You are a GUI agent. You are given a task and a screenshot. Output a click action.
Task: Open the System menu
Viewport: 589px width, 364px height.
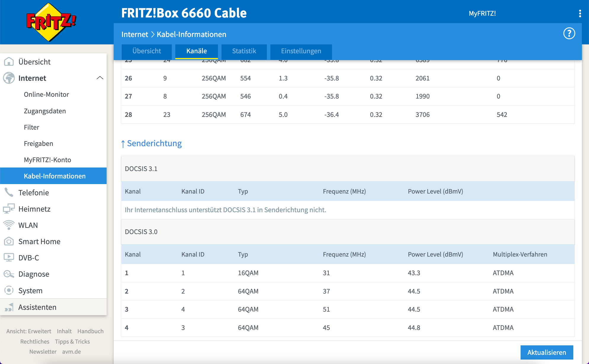coord(31,290)
